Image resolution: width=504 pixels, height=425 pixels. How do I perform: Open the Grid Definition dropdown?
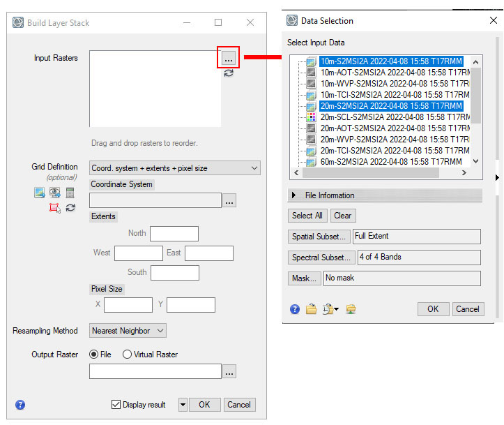[175, 168]
